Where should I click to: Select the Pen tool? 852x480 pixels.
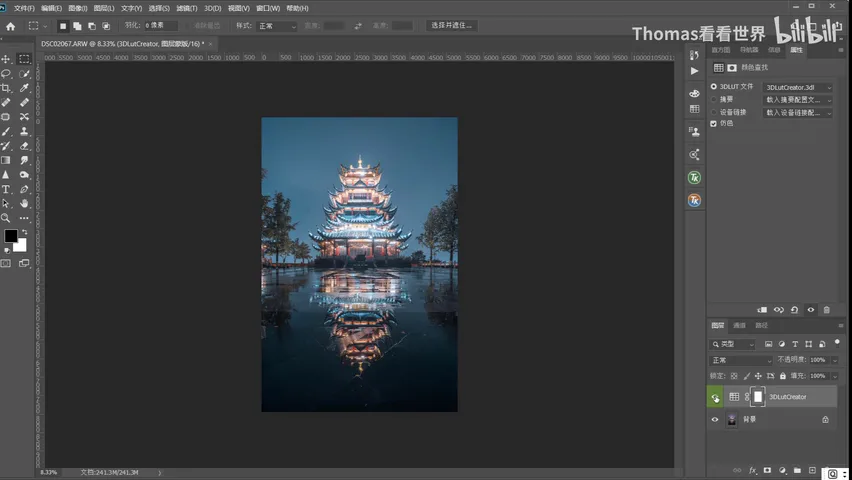tap(24, 189)
